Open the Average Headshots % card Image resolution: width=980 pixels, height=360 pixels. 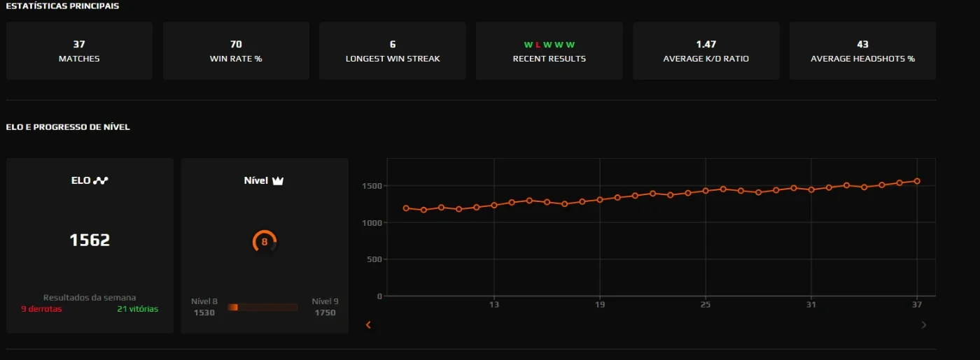[862, 51]
